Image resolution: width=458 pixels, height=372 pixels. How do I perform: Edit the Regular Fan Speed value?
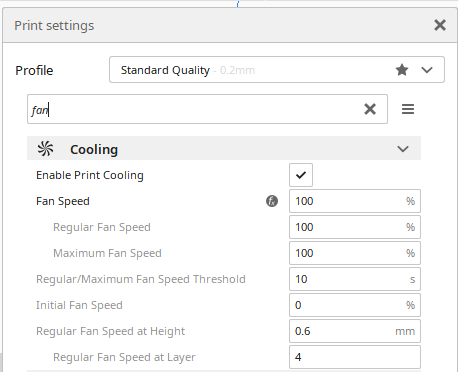355,227
